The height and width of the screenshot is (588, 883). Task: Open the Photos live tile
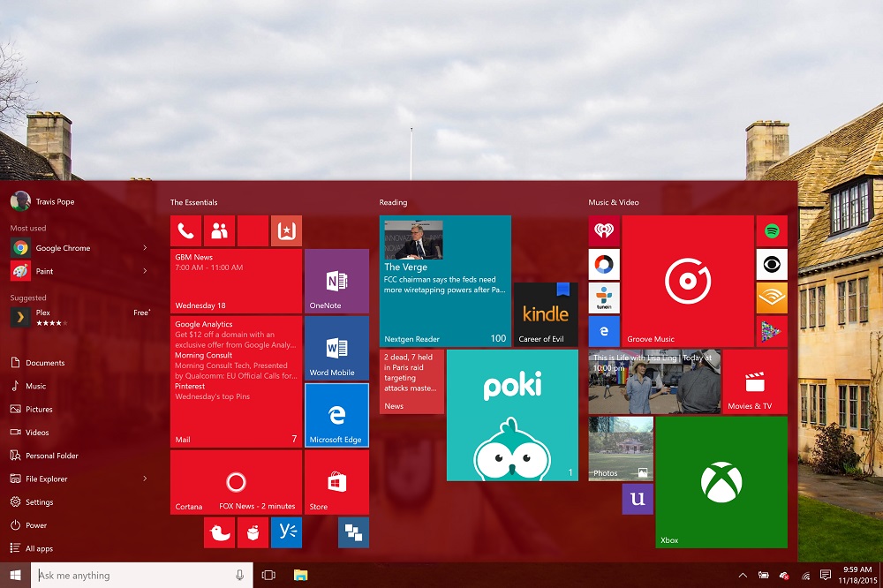(x=621, y=449)
